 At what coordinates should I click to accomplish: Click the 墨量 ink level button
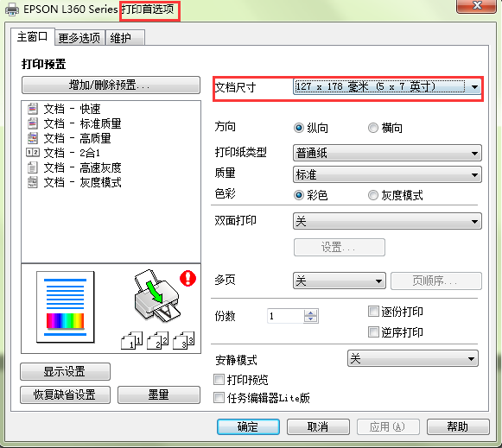click(159, 395)
